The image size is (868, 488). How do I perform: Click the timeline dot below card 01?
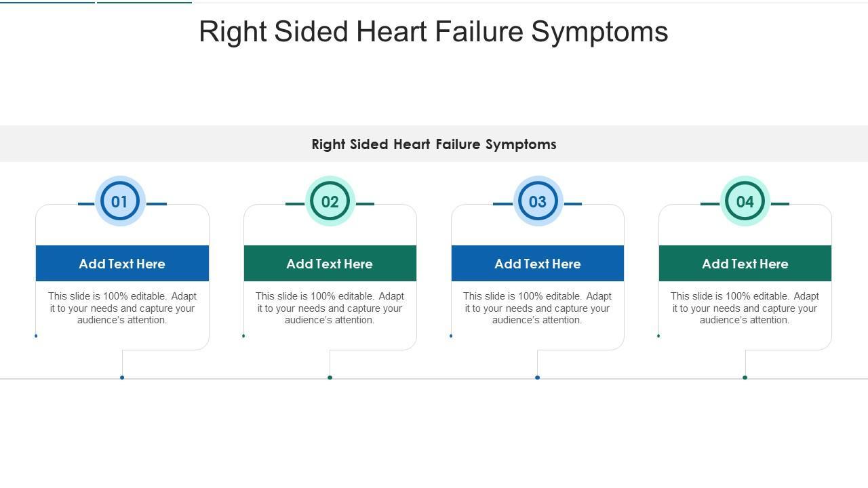coord(122,378)
